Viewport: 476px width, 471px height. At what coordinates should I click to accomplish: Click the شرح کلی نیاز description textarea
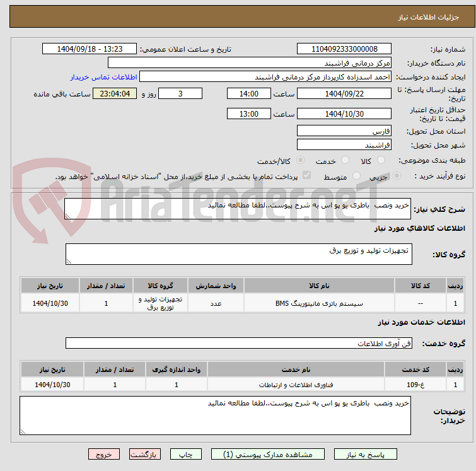click(238, 209)
